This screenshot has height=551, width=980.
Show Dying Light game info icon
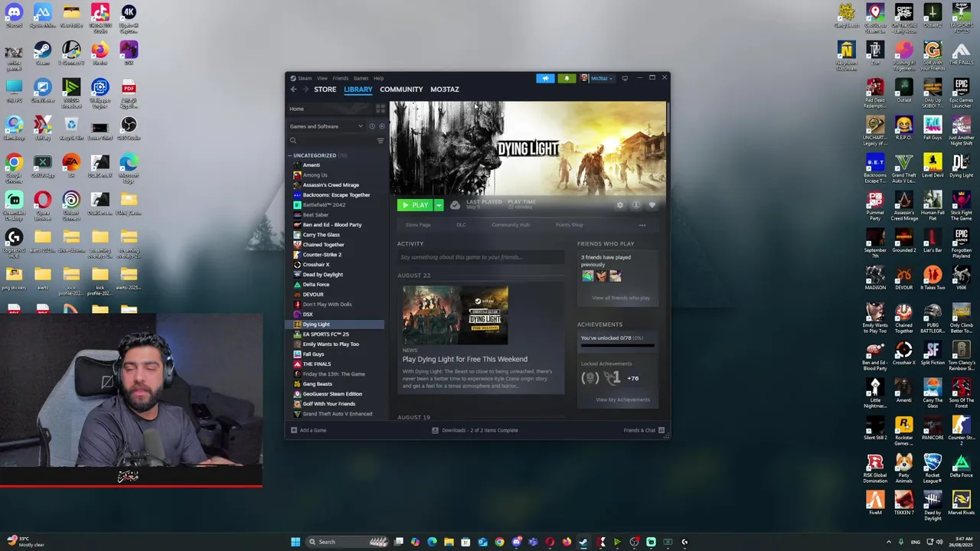635,205
